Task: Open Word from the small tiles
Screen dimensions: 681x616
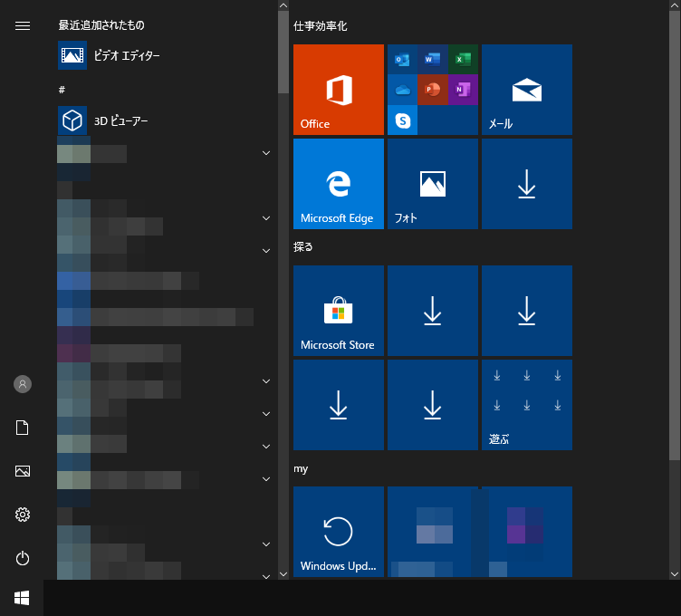Action: click(x=432, y=60)
